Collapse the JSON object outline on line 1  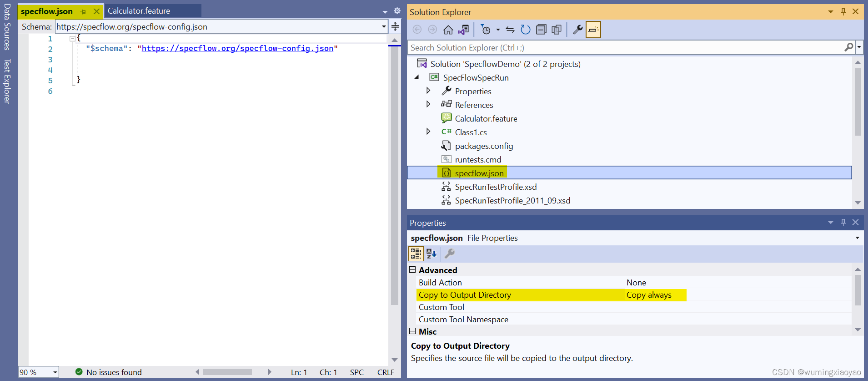[72, 39]
